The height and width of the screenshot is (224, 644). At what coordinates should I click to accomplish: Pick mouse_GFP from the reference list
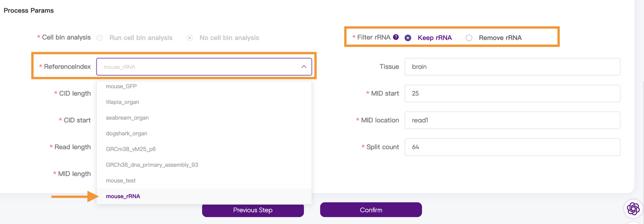121,86
